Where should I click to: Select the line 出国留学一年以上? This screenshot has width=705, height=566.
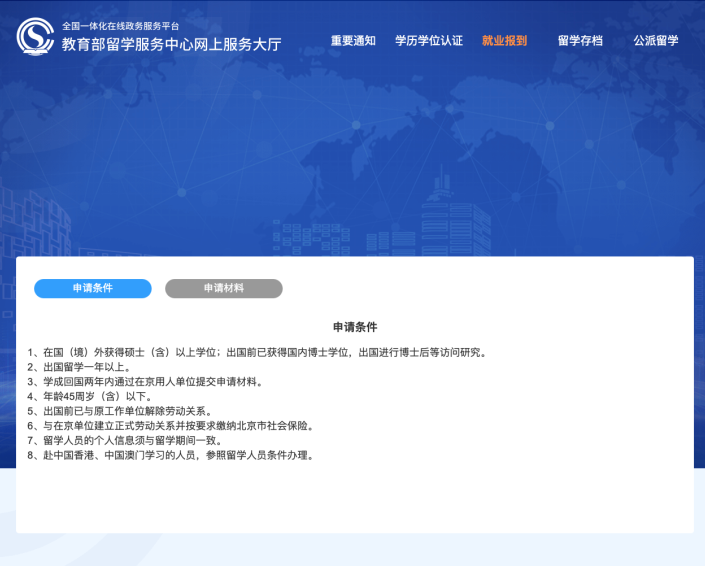(80, 367)
